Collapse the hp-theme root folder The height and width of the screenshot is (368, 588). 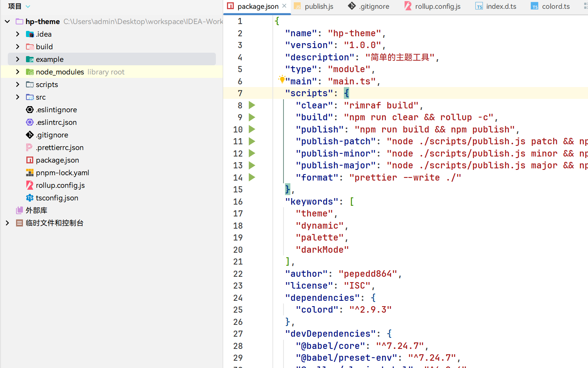pyautogui.click(x=7, y=21)
